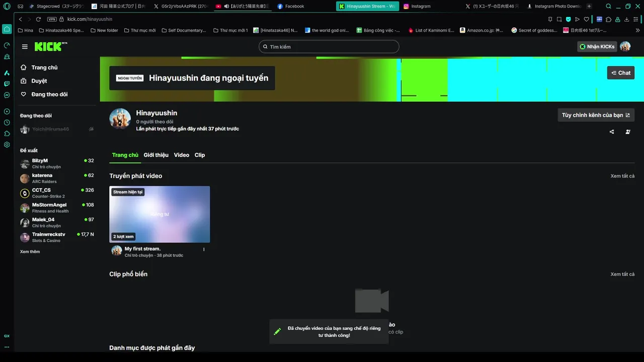The height and width of the screenshot is (362, 644).
Task: Open Settings gear in Opera sidebar
Action: click(x=7, y=145)
